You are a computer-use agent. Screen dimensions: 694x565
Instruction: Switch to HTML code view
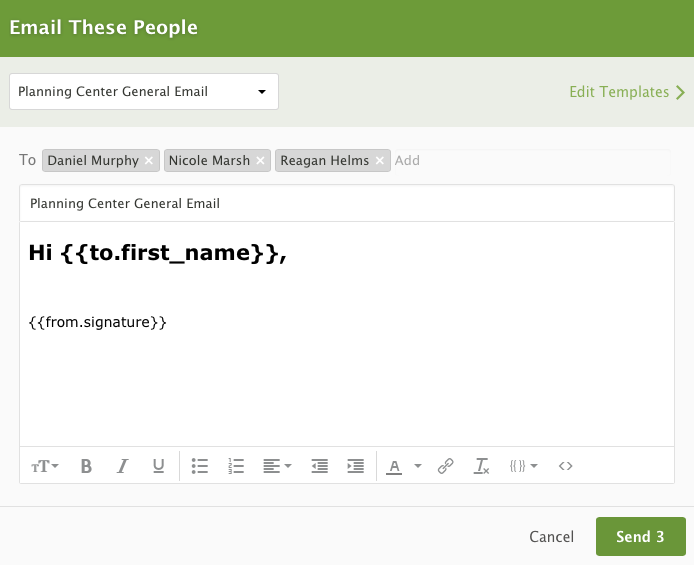(565, 466)
